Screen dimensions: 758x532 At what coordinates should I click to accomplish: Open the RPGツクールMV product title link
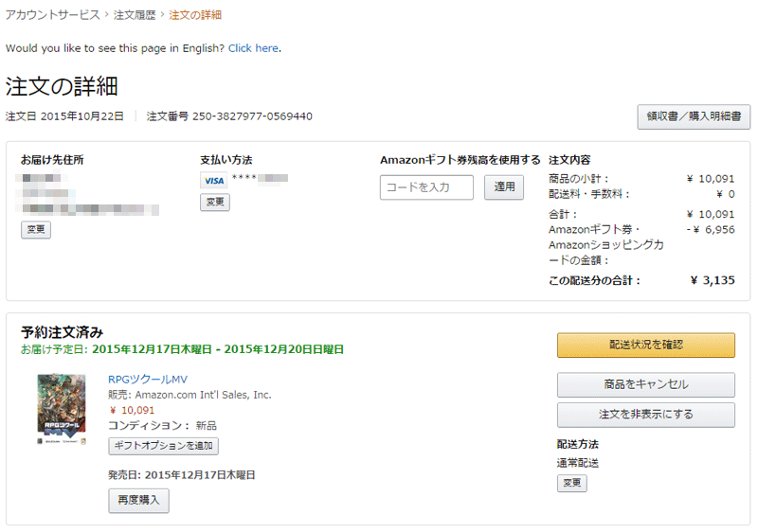click(148, 380)
